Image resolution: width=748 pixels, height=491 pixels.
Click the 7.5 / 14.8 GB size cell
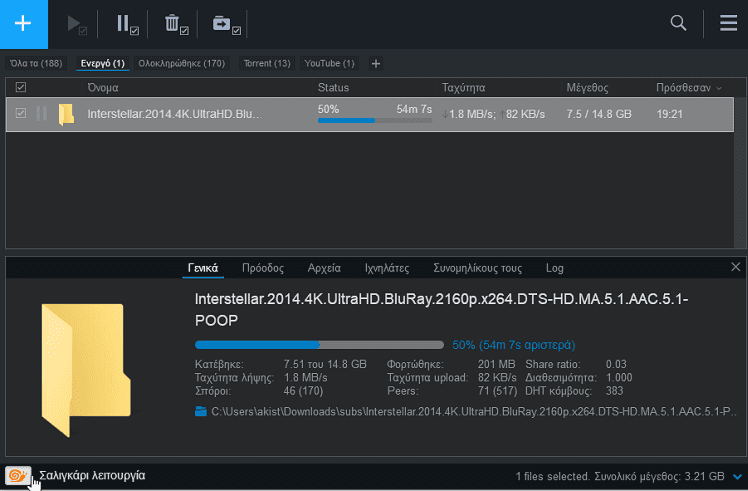599,114
